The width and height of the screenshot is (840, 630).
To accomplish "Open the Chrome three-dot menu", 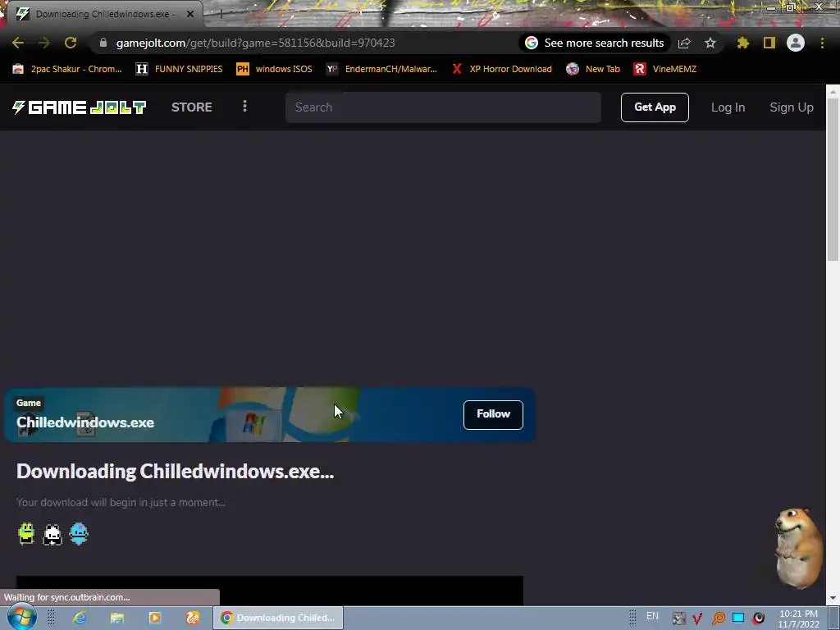I will [822, 43].
